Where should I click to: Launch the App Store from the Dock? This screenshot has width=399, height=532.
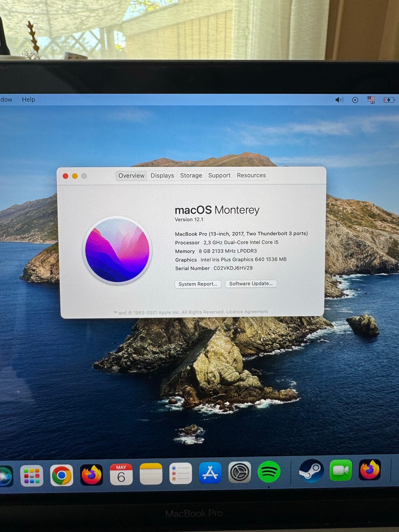click(x=210, y=473)
